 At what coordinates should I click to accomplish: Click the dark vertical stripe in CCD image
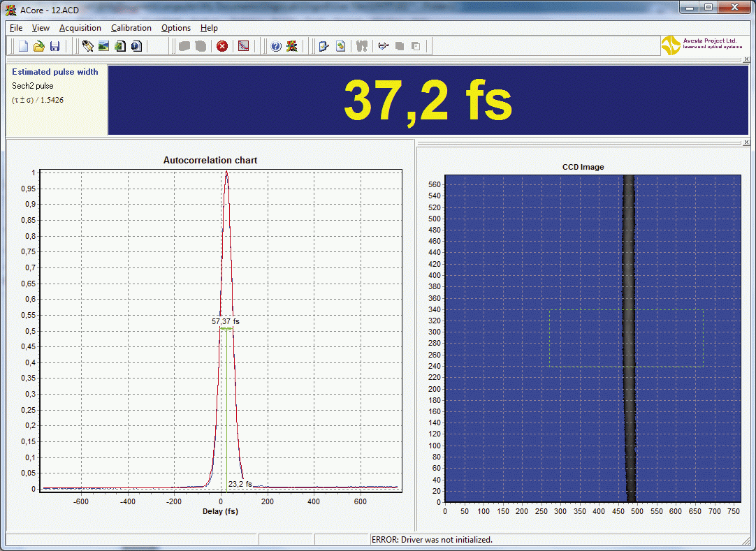pos(630,337)
